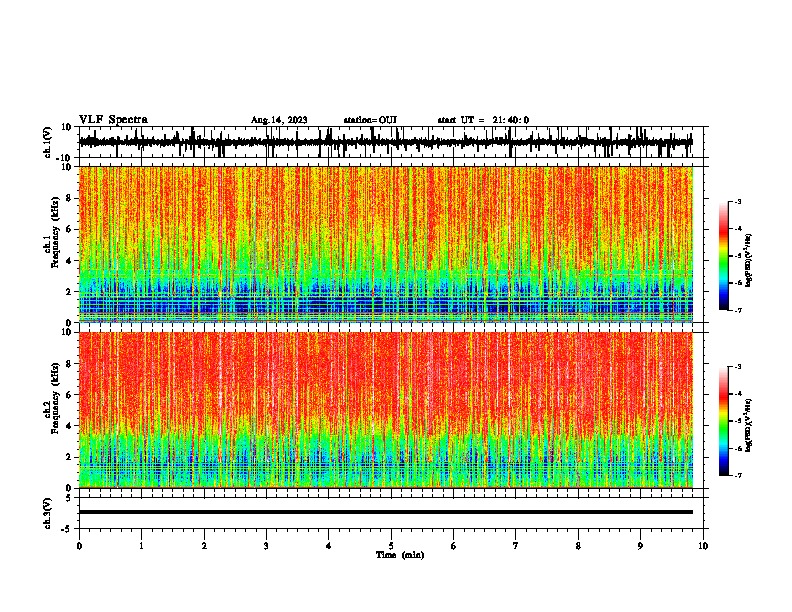Click the "ch.1(V)" waveform axis label
The width and height of the screenshot is (792, 612).
pyautogui.click(x=48, y=142)
